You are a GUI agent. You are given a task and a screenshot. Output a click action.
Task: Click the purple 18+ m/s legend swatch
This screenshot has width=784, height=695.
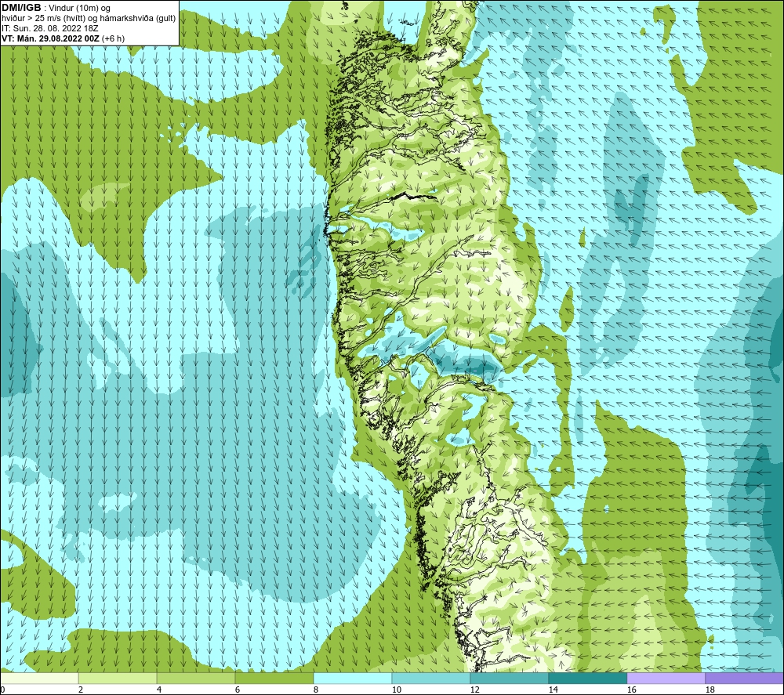click(744, 678)
